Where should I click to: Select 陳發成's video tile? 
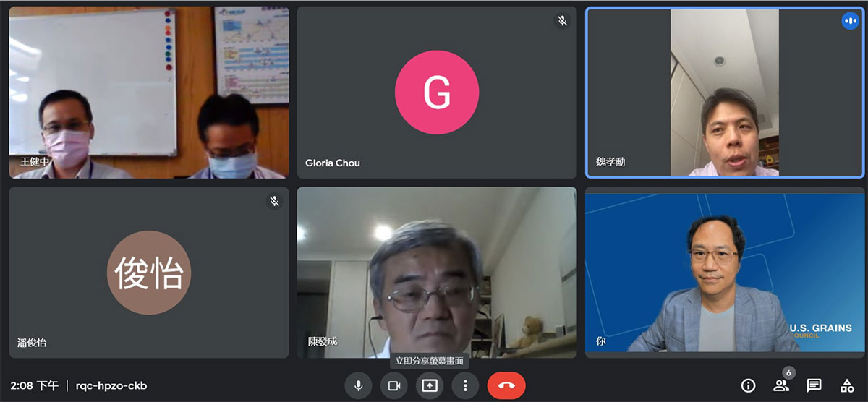pyautogui.click(x=436, y=273)
